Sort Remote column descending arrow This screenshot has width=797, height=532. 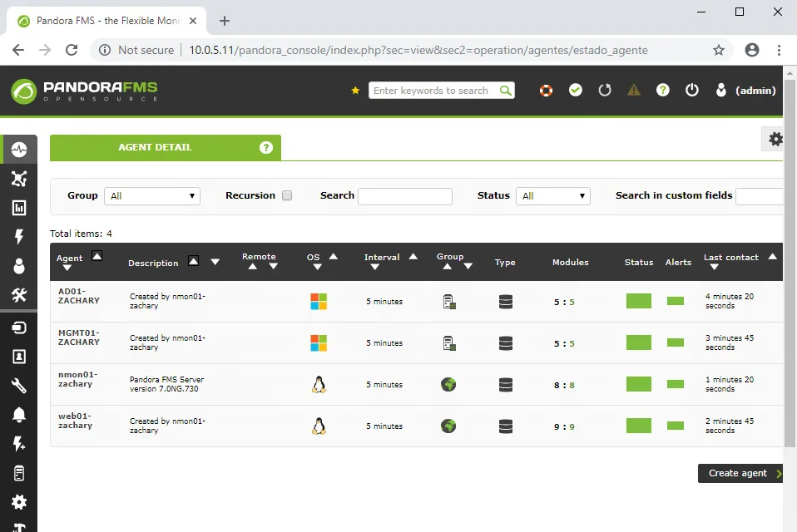tap(274, 267)
